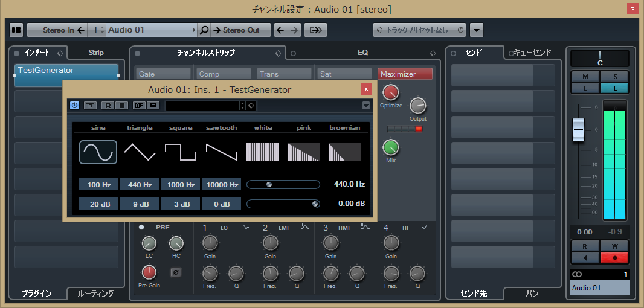Click the Audio 01 channel name field
Screen dimensions: 644x308
599,288
